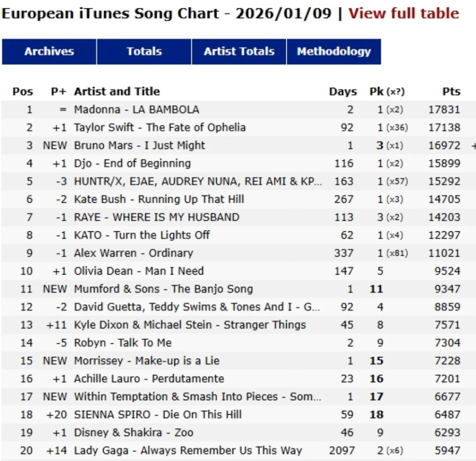This screenshot has width=476, height=461.
Task: Click Djo - End of Beginning entry
Action: (x=132, y=164)
